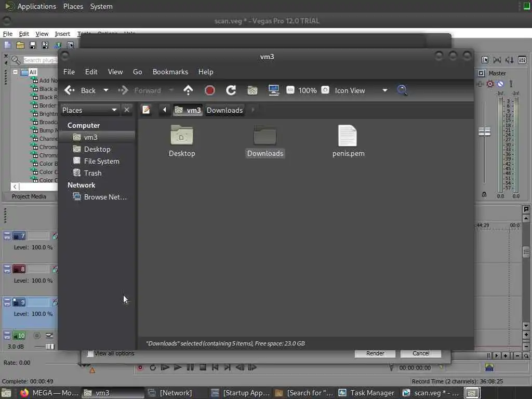Open Vegas Pro Insert menu
The image size is (532, 399).
click(x=62, y=34)
